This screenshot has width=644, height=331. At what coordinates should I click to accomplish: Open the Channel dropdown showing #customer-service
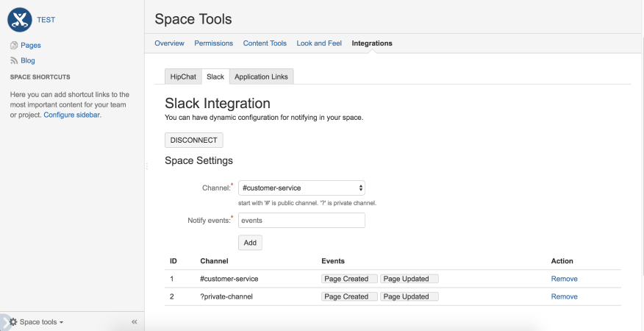click(x=301, y=188)
